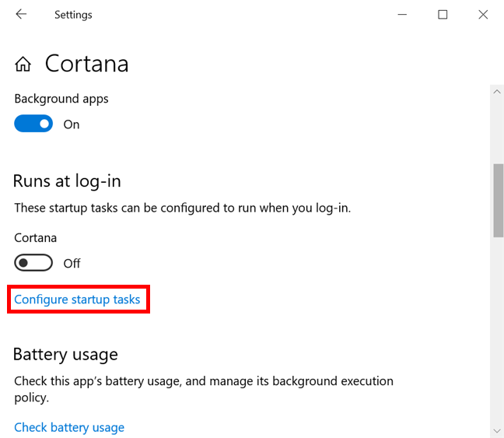Click the scrollbar track below the thumb

pos(497,327)
